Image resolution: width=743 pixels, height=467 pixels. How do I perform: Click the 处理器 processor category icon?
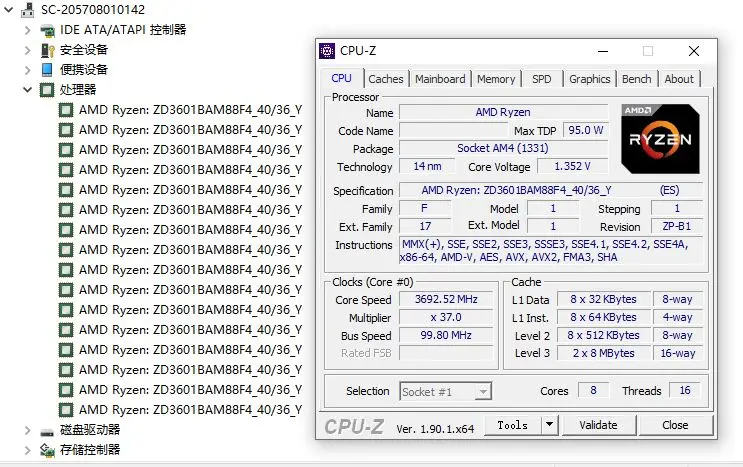click(x=47, y=90)
